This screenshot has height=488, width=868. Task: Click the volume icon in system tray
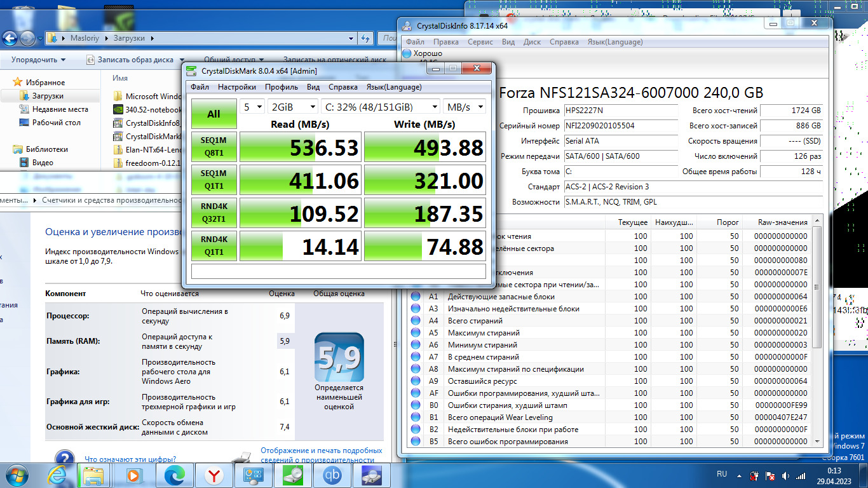(785, 475)
